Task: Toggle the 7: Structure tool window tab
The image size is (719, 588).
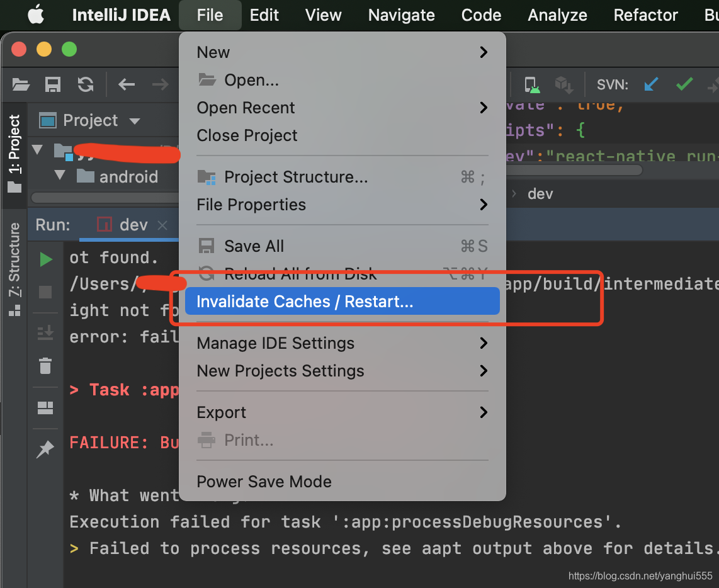Action: (x=14, y=269)
